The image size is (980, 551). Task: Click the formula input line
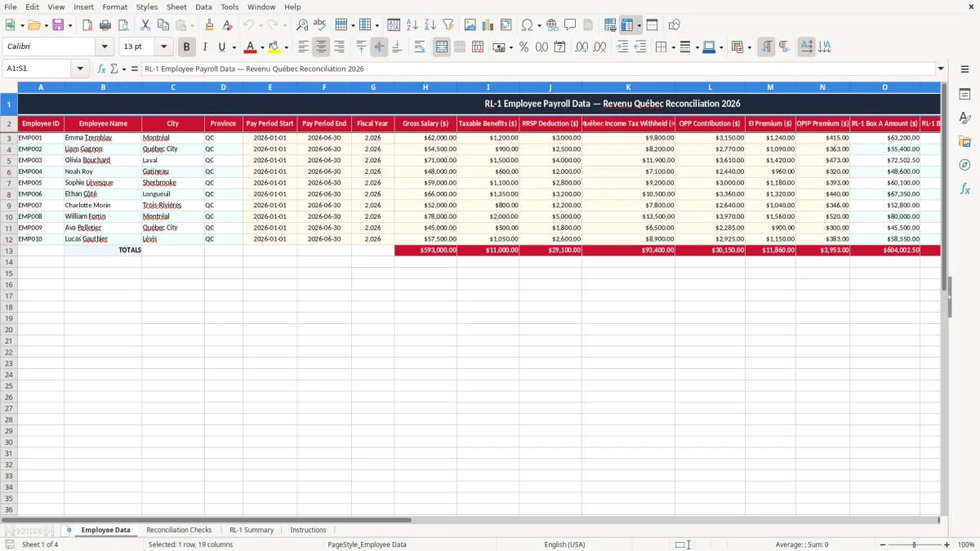click(537, 69)
